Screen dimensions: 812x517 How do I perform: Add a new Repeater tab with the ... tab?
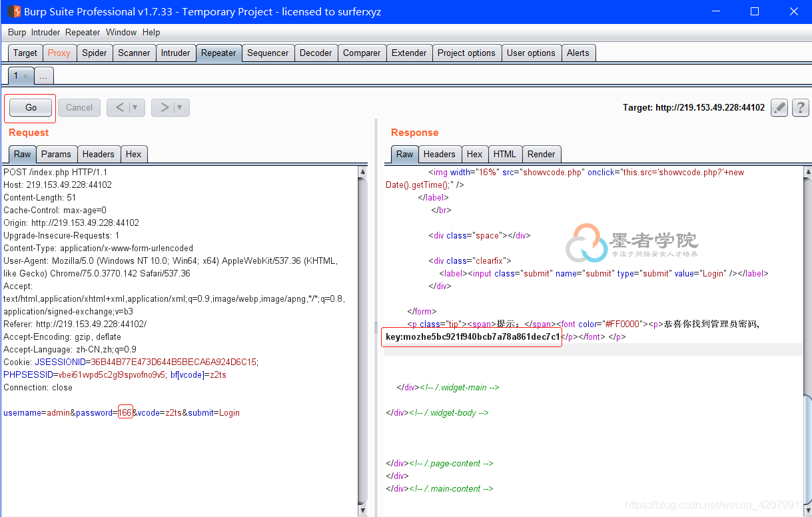coord(43,76)
